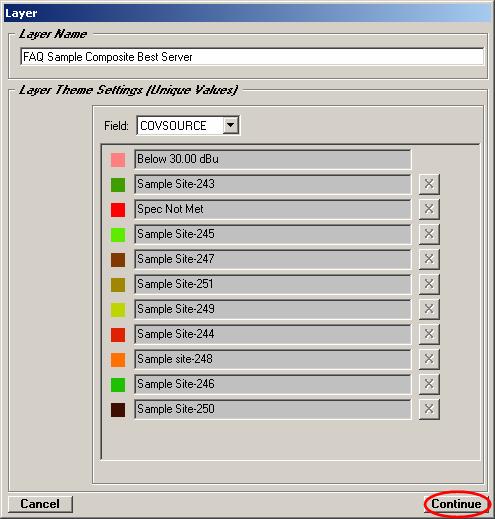
Task: Remove the Sample Site-251 entry
Action: pyautogui.click(x=429, y=284)
